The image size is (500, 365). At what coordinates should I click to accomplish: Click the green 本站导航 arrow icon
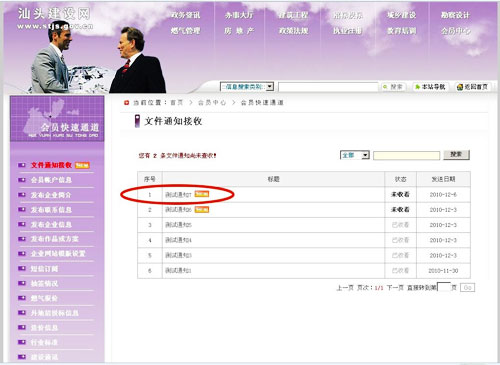pyautogui.click(x=417, y=87)
